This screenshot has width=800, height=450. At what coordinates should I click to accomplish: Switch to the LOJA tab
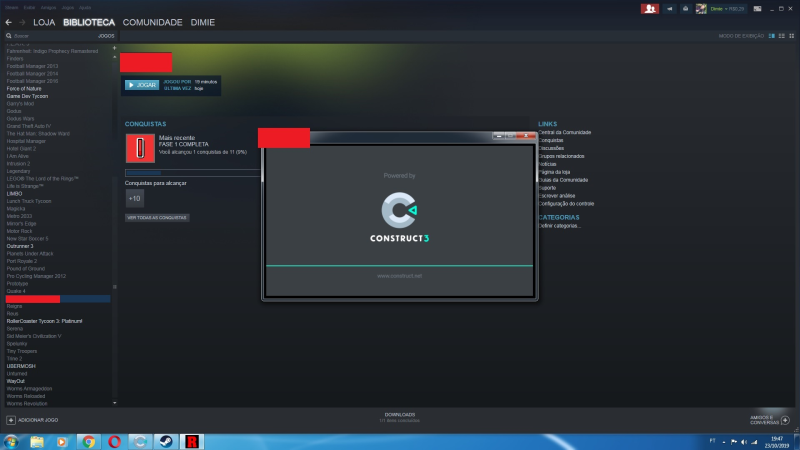pos(44,22)
